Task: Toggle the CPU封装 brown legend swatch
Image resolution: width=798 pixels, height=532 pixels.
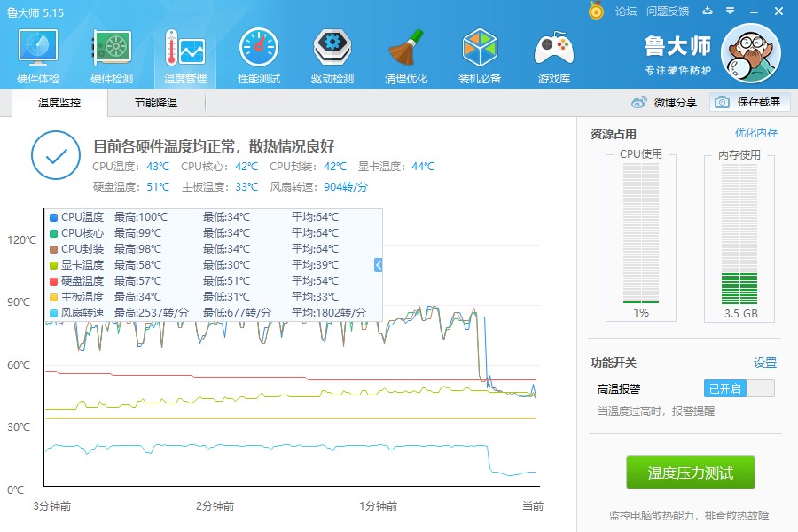Action: tap(53, 249)
